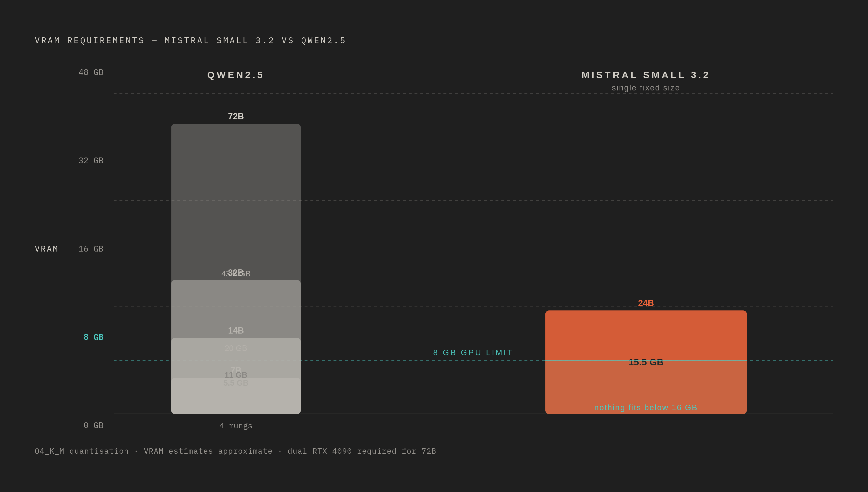Click the 20 GB label in Qwen stack
Image resolution: width=868 pixels, height=492 pixels.
(236, 348)
